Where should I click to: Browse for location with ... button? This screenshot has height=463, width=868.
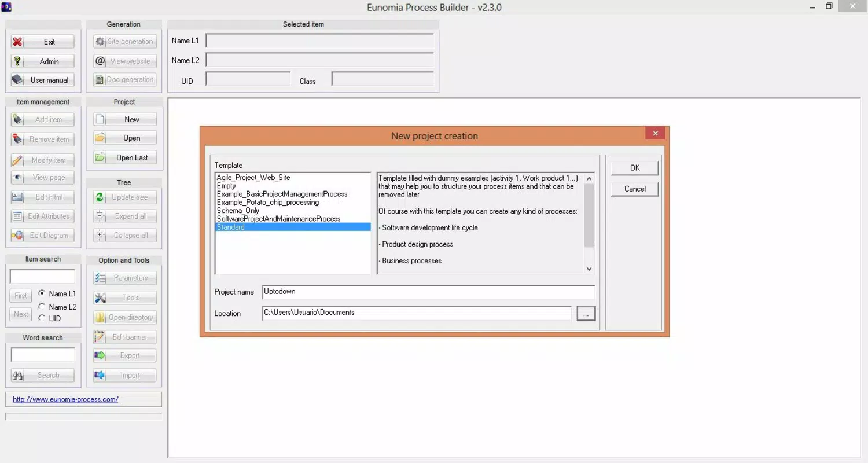(x=586, y=314)
